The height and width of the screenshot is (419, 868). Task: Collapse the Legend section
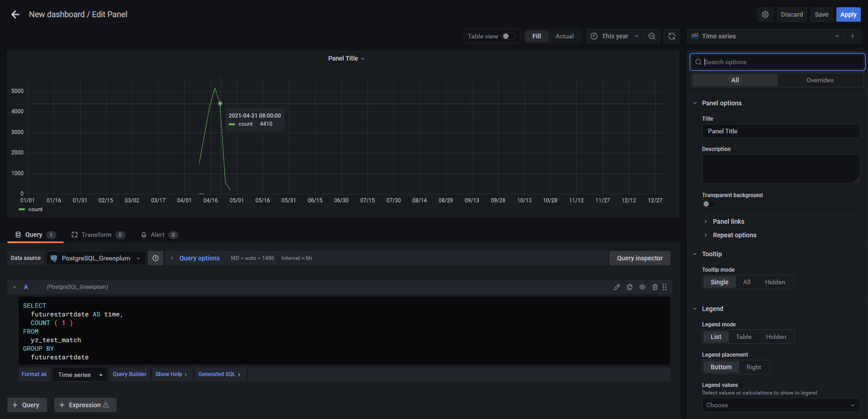point(712,309)
